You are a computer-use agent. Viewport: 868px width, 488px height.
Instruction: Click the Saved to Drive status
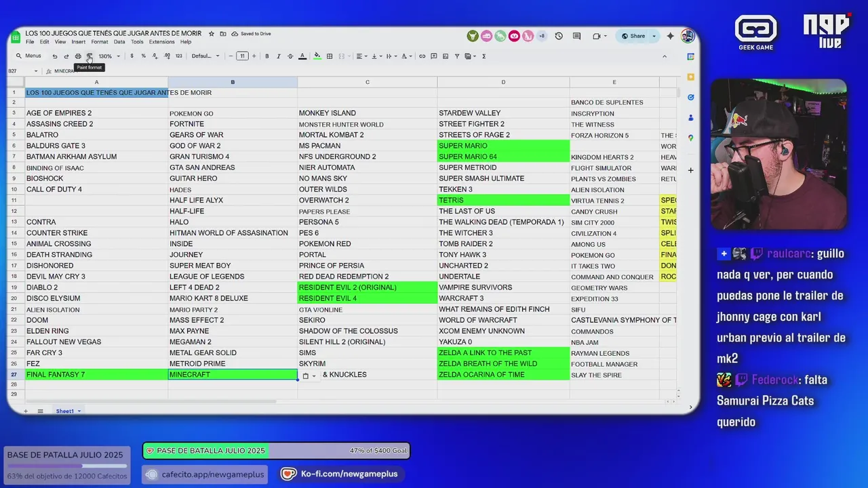[x=251, y=34]
